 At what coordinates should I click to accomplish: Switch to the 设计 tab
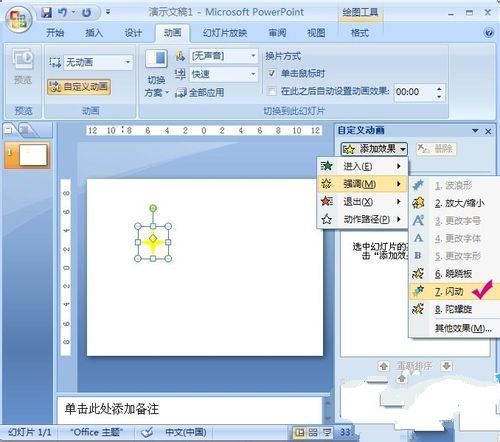tap(133, 33)
